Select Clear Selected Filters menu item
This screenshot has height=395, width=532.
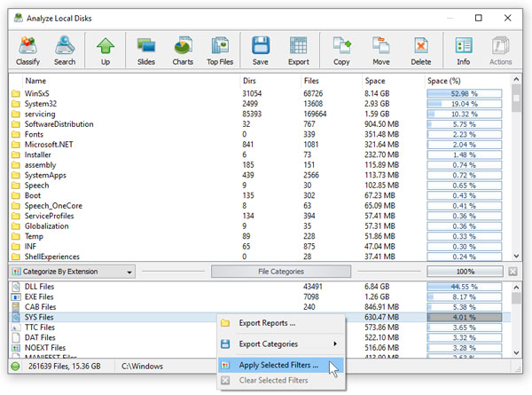281,381
